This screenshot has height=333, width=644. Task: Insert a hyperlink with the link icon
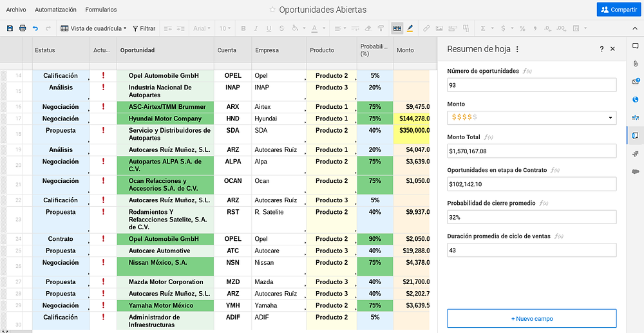(426, 28)
